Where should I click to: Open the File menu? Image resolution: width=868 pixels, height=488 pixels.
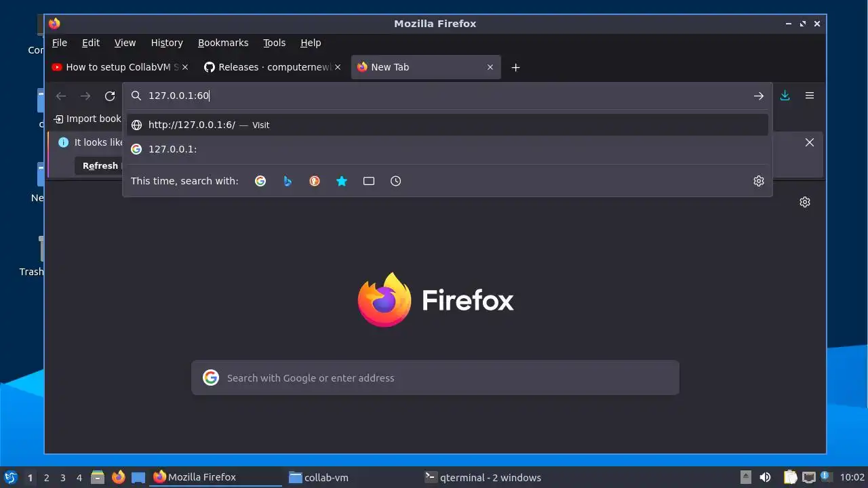[60, 43]
